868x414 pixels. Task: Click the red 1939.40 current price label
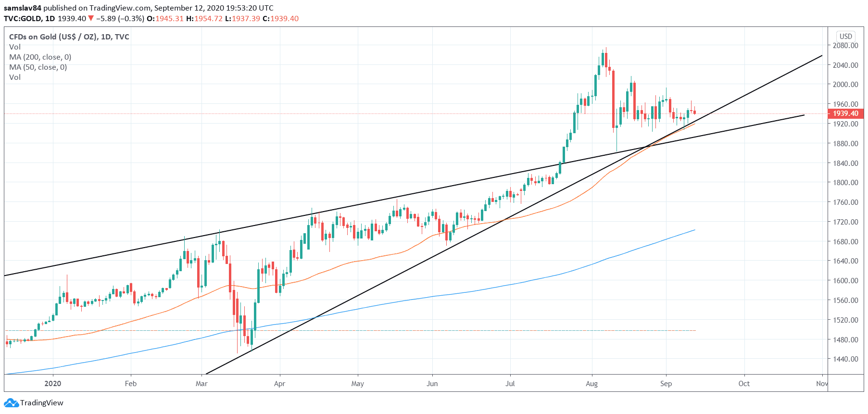[x=845, y=113]
